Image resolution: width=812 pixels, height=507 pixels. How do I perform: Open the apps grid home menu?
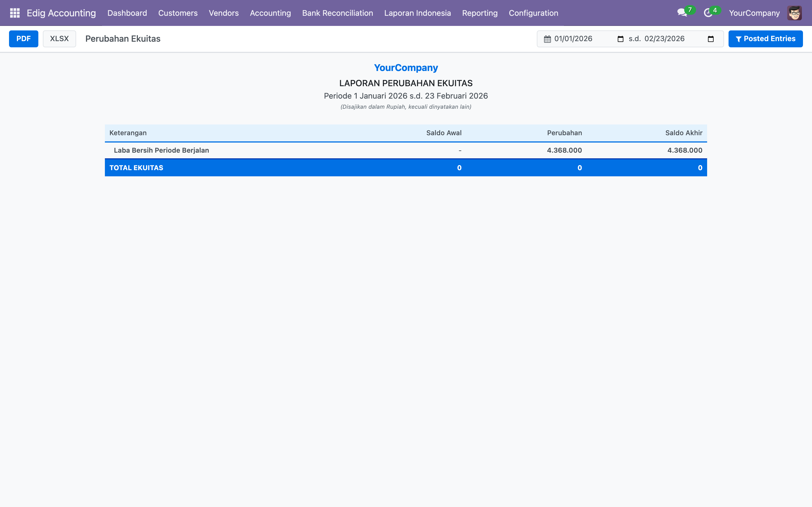15,13
